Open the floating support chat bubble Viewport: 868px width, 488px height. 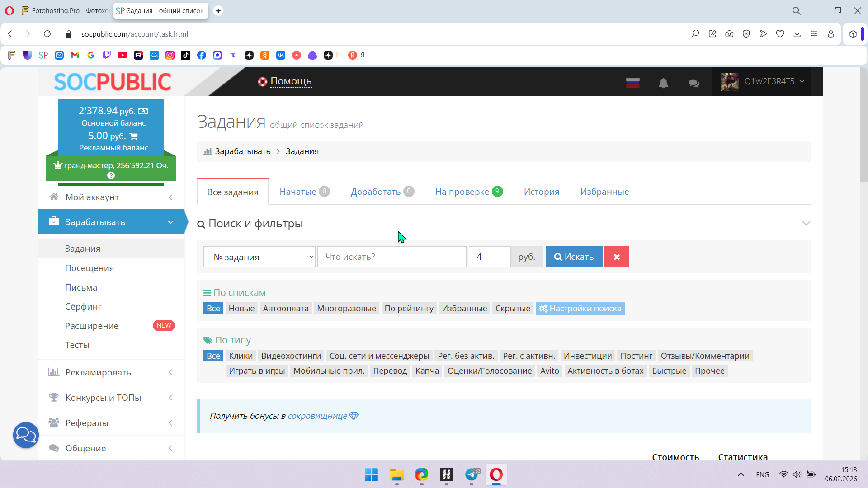click(x=26, y=435)
